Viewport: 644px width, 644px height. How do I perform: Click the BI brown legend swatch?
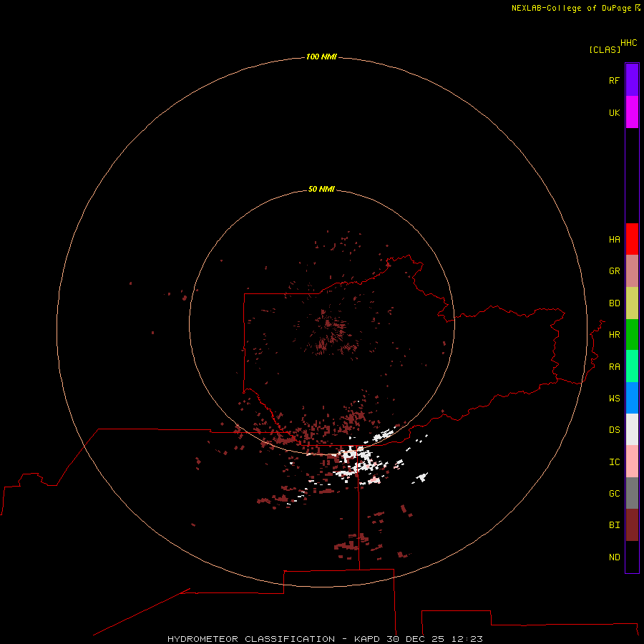pos(632,525)
